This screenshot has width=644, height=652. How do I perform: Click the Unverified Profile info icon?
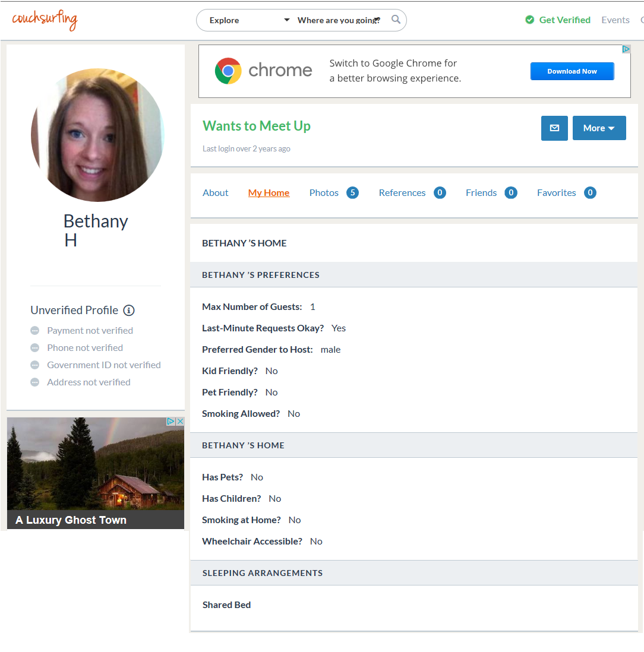[129, 310]
